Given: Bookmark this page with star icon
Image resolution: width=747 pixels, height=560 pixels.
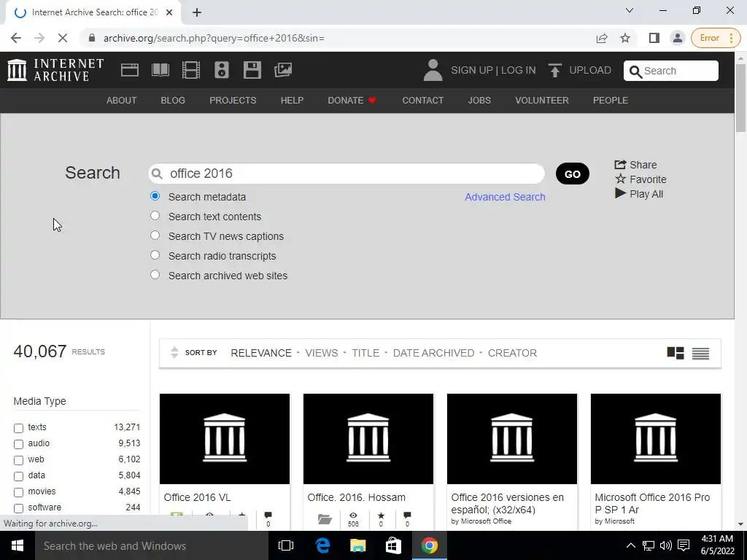Looking at the screenshot, I should (x=625, y=38).
